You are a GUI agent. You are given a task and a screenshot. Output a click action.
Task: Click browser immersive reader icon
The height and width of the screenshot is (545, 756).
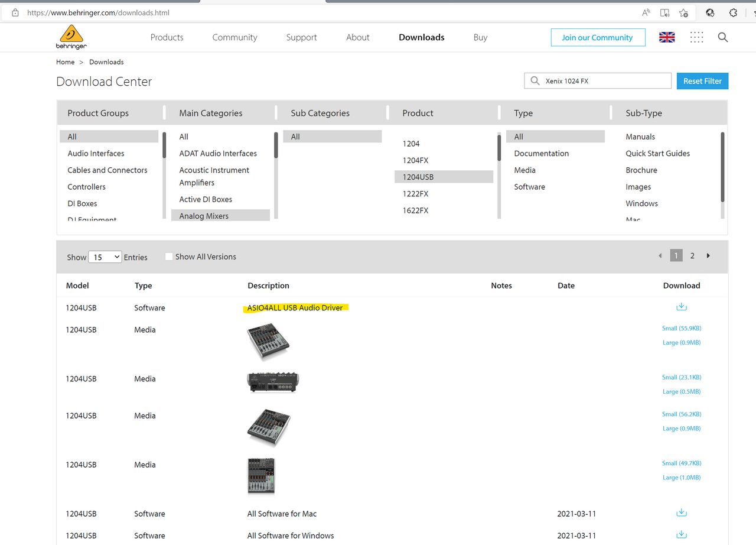tap(665, 12)
